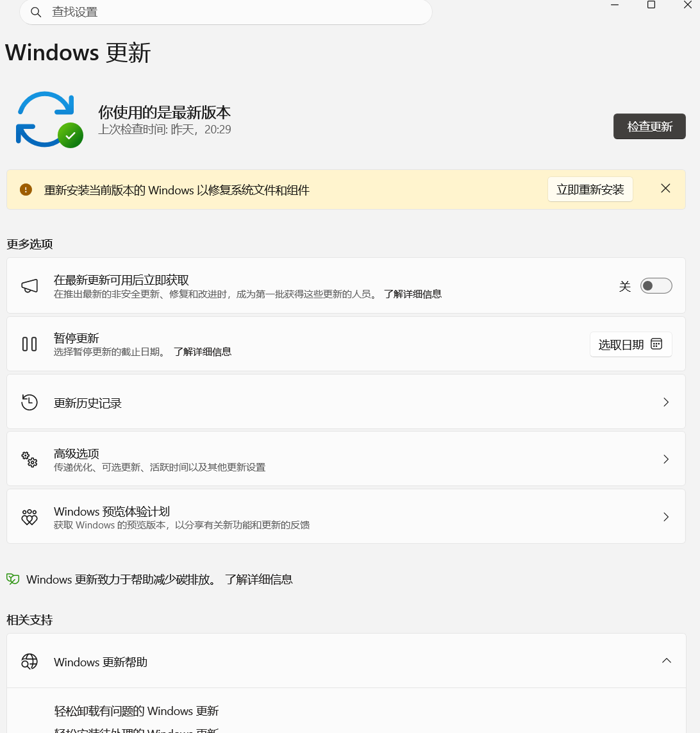The width and height of the screenshot is (700, 733).
Task: Click the chevron on the 更新历史记录 row
Action: pos(666,402)
